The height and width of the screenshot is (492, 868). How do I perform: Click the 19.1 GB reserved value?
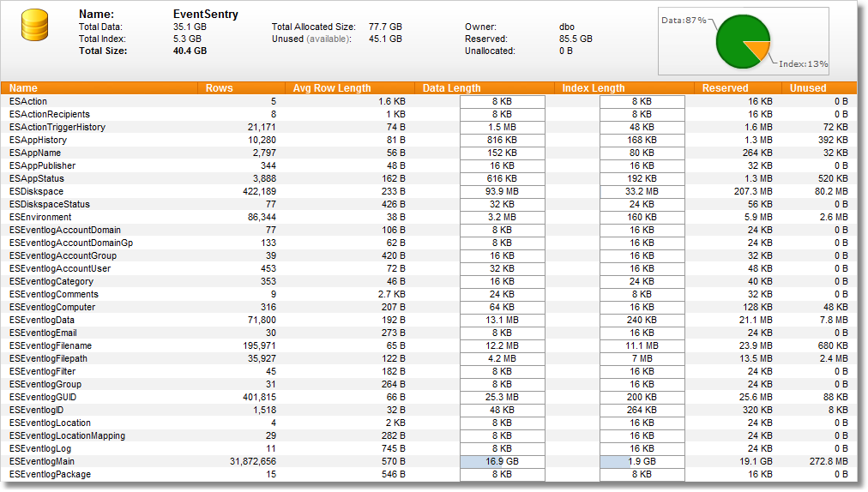pos(756,461)
